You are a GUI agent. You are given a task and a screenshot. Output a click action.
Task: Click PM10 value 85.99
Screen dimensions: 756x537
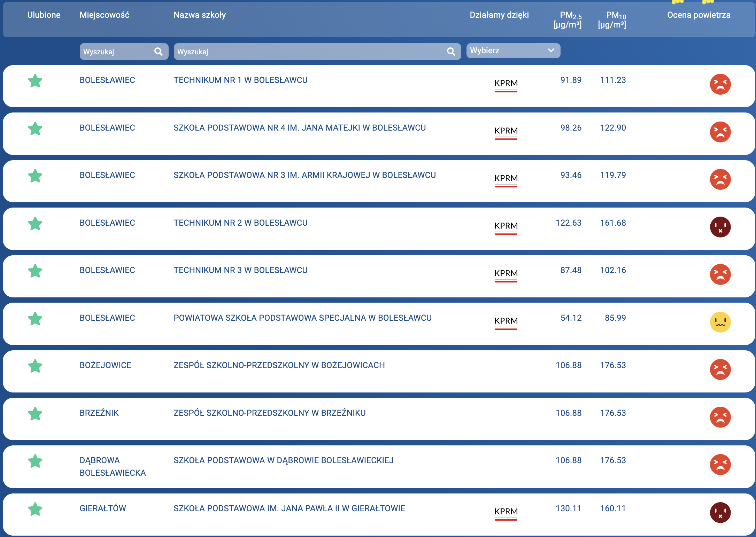click(x=615, y=318)
